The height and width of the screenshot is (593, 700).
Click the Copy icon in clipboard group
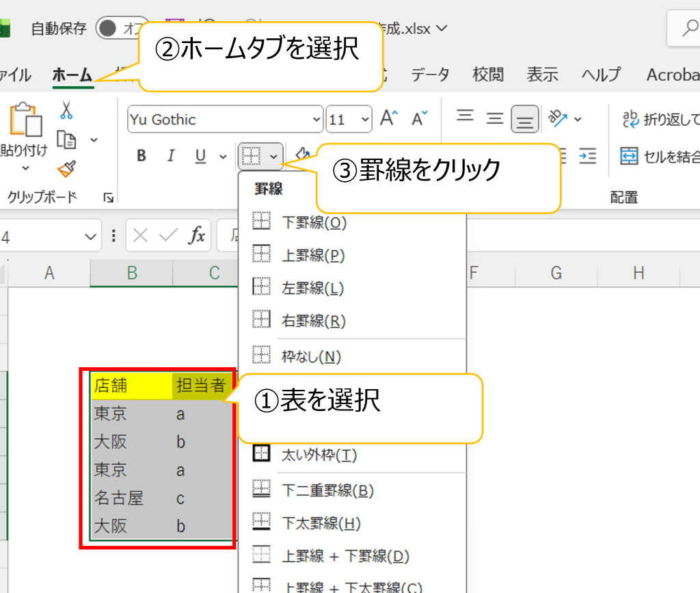tap(67, 140)
